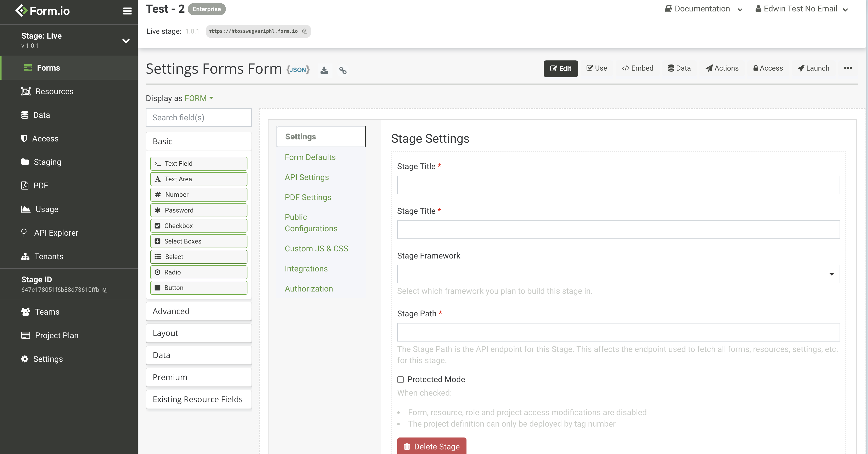Open the Documentation menu link
The width and height of the screenshot is (868, 454).
tap(702, 9)
